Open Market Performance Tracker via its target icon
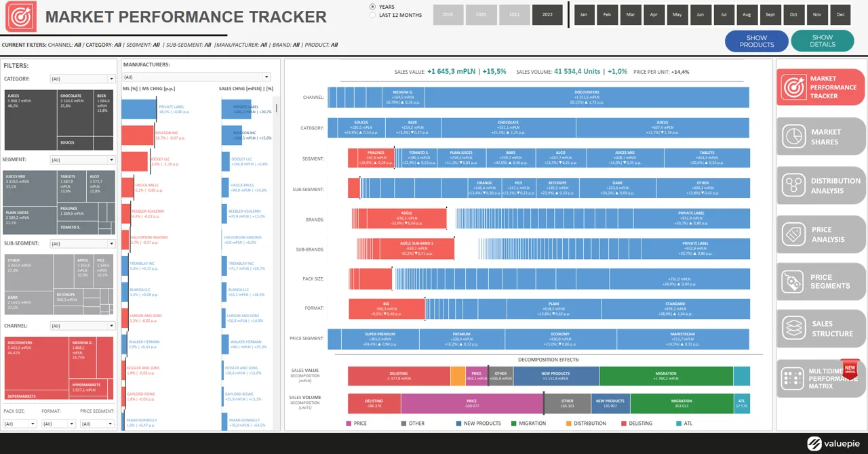Viewport: 868px width, 454px height. click(793, 87)
